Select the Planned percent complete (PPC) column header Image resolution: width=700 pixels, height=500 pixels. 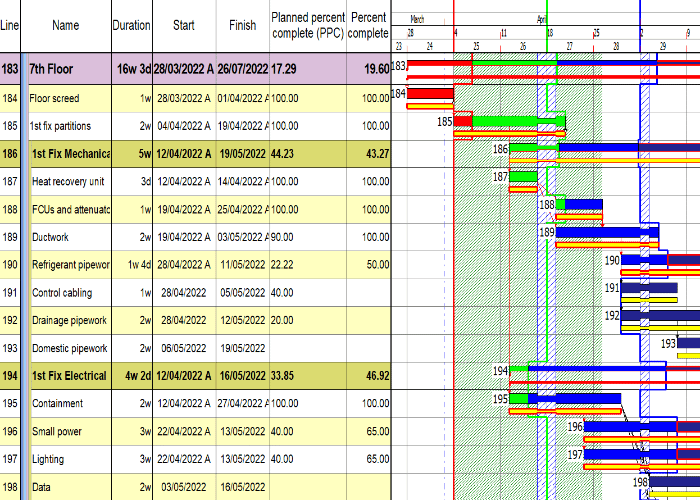(308, 25)
